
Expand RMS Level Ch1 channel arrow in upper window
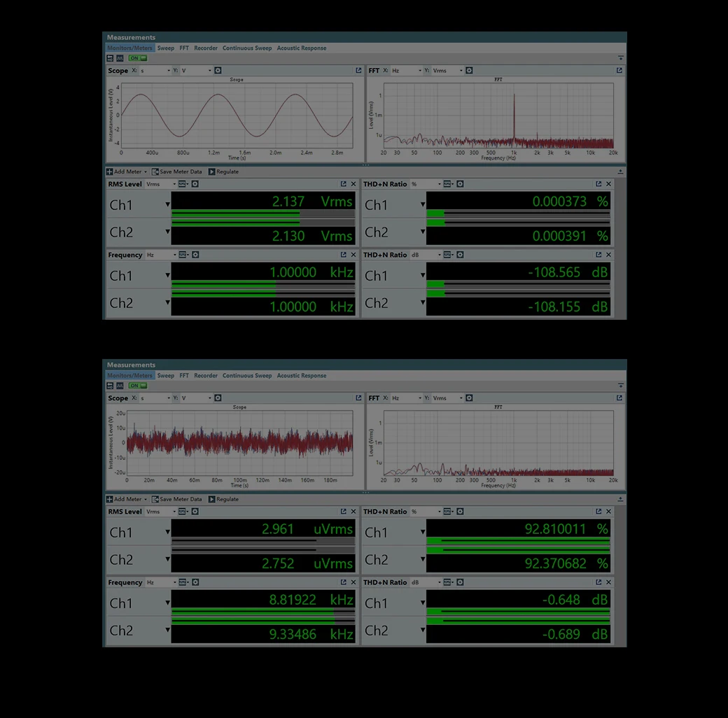167,204
